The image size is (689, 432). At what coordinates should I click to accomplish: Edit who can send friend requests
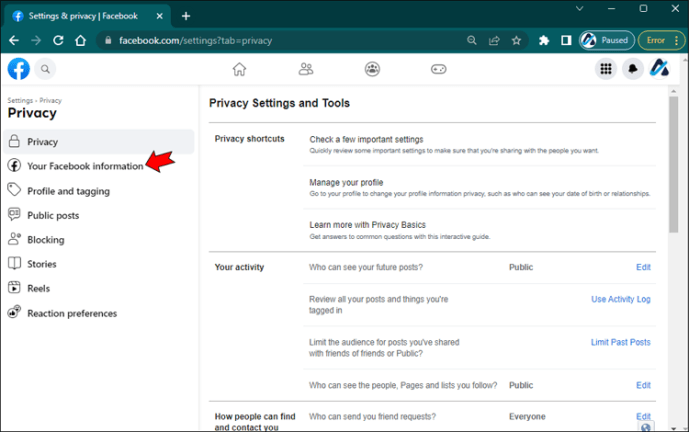coord(643,416)
